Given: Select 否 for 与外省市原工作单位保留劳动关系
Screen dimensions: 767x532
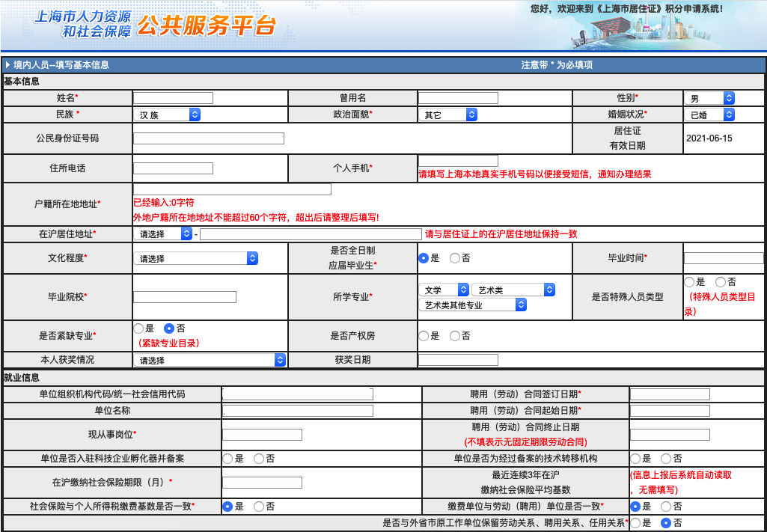Looking at the screenshot, I should click(x=666, y=523).
